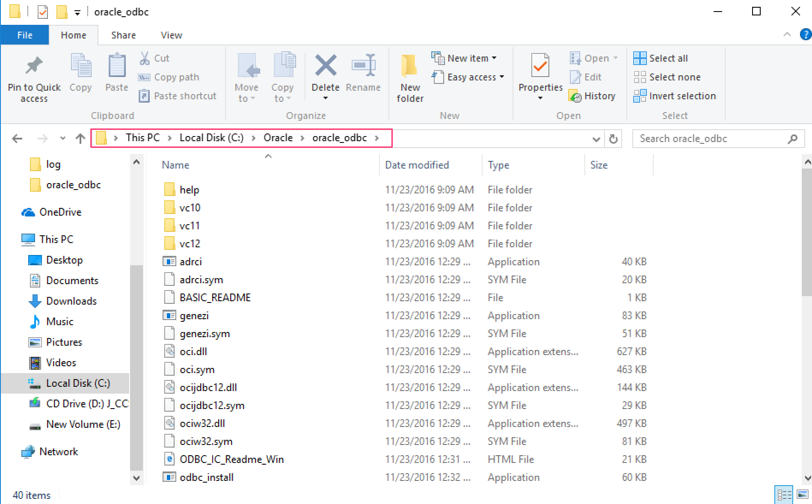Switch to Large icons view layout
Image resolution: width=812 pixels, height=504 pixels.
[803, 495]
